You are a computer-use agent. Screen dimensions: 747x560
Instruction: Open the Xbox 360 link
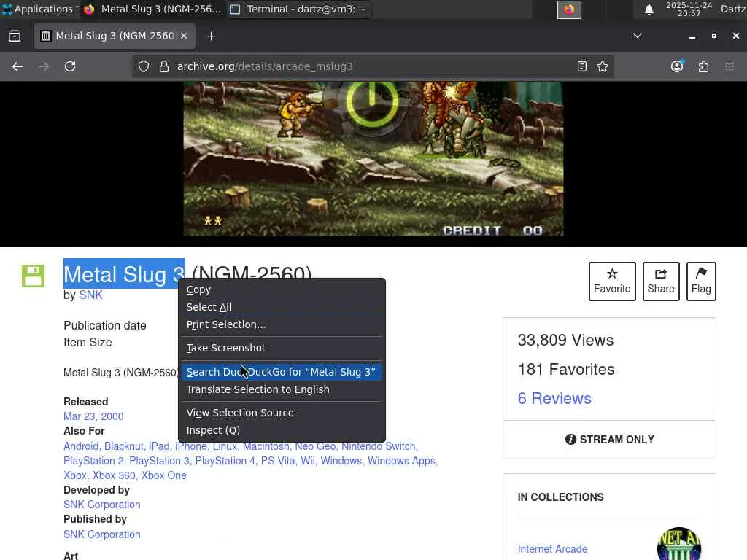pos(114,475)
